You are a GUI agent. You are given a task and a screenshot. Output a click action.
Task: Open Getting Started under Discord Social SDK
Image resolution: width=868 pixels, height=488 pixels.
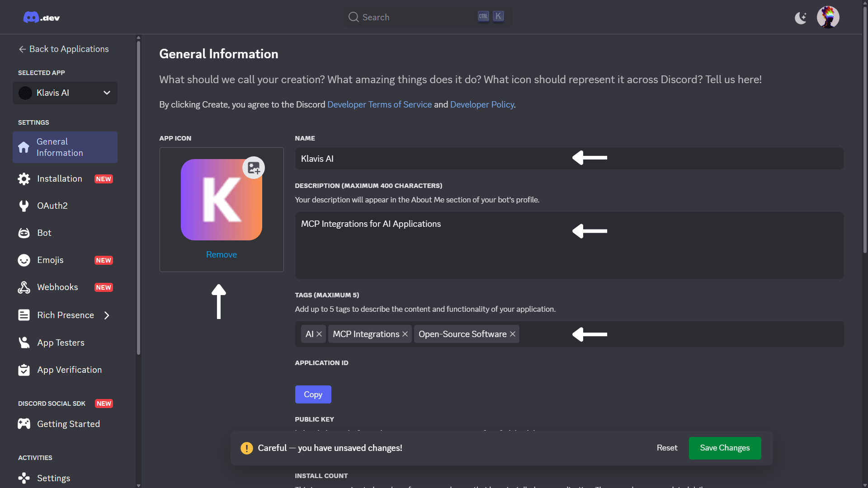point(68,424)
